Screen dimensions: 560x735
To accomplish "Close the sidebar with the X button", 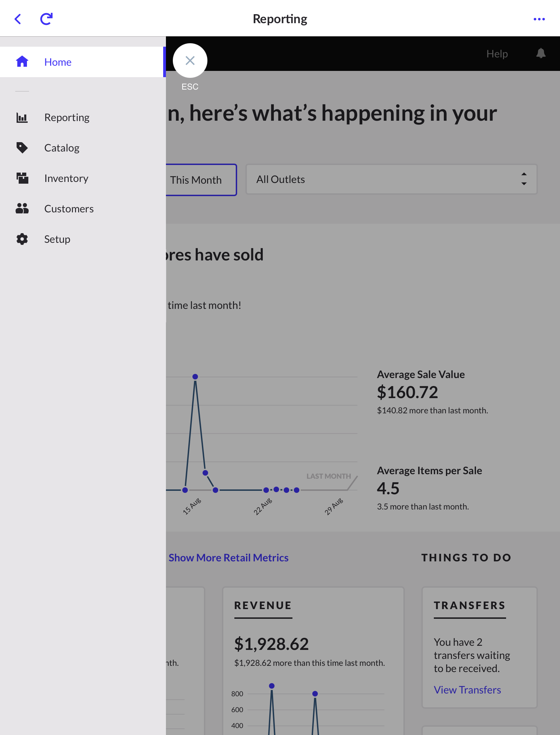I will point(190,61).
